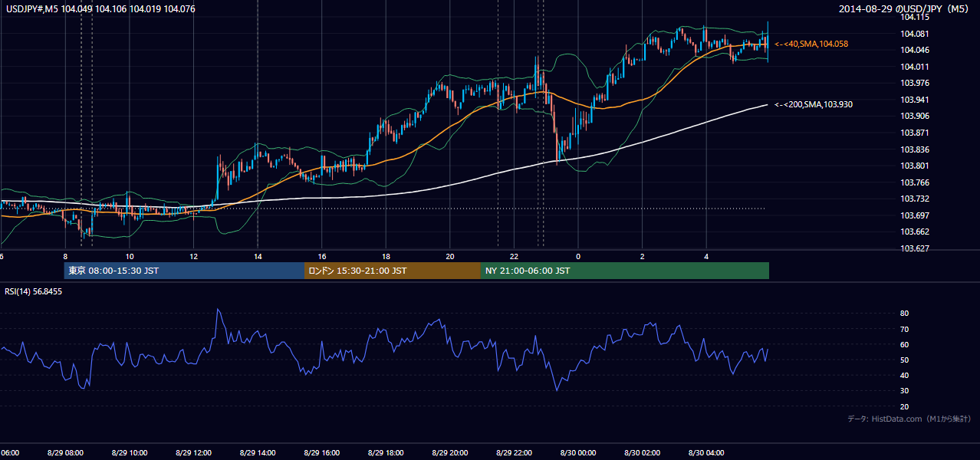Select the ロンドン 15:30-21:00 JST session bar
The width and height of the screenshot is (980, 460).
393,271
